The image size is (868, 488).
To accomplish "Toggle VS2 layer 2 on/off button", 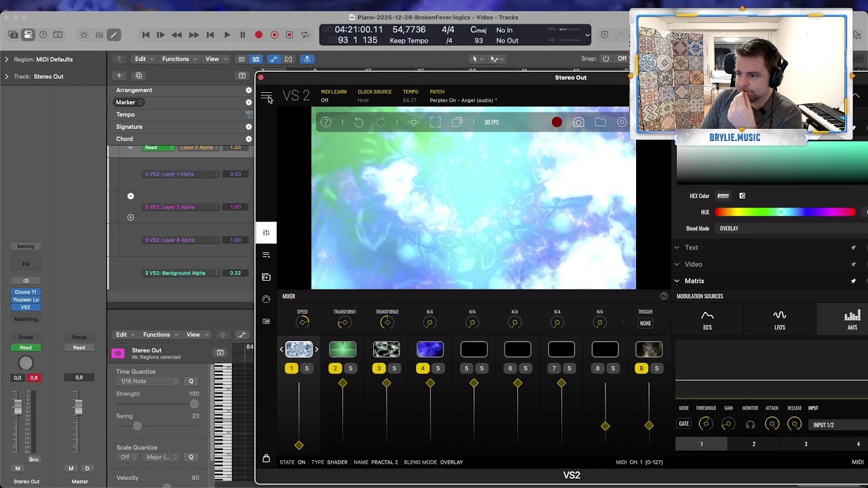I will coord(335,368).
